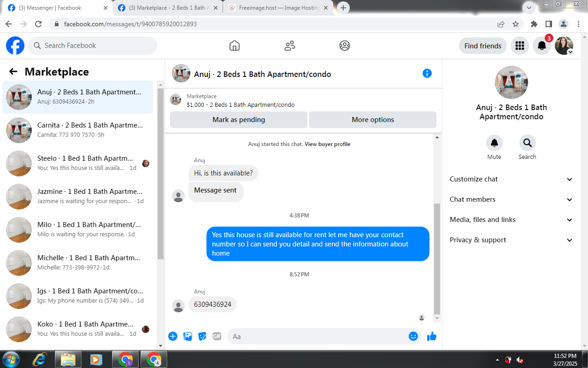588x368 pixels.
Task: Open conversation information circle icon
Action: pos(427,73)
